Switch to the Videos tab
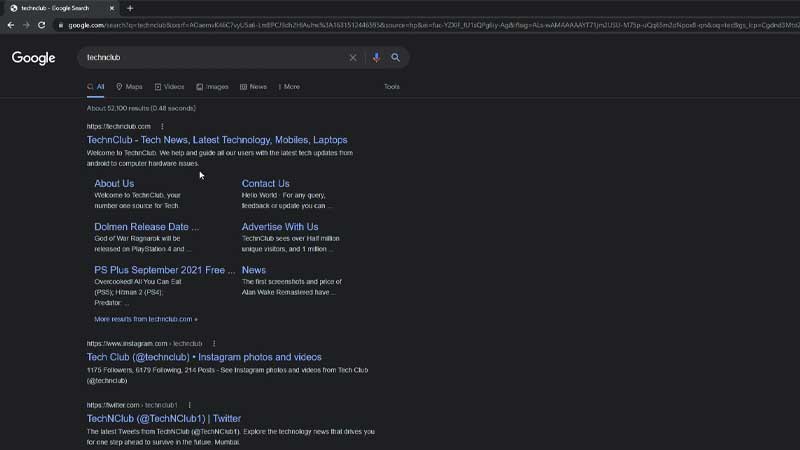800x450 pixels. pos(169,87)
